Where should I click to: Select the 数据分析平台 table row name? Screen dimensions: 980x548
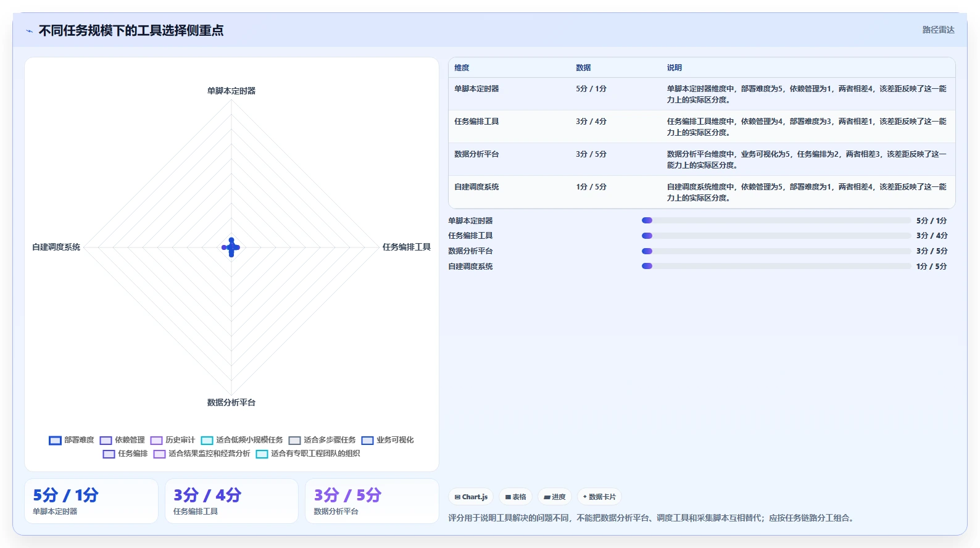[x=476, y=154]
